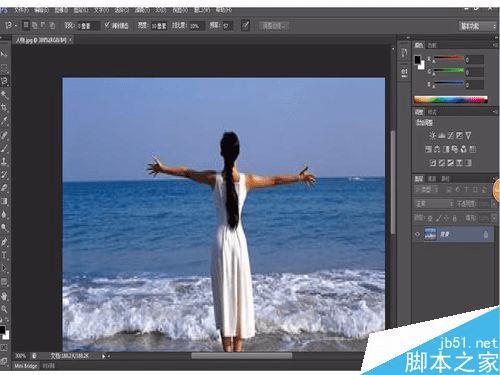Open the layer fill slider arrow
Viewport: 500px width, 375px height.
point(493,218)
